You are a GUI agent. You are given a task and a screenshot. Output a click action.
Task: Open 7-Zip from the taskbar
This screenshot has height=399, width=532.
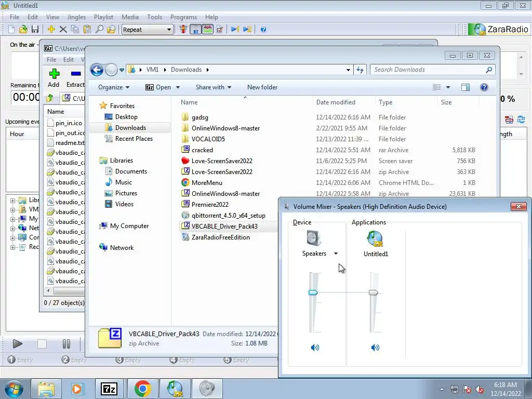109,389
